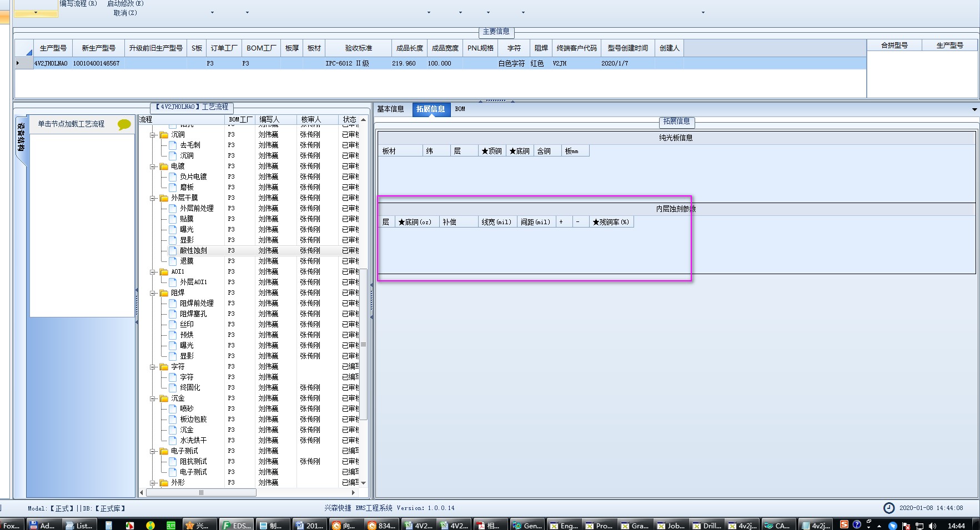Image resolution: width=980 pixels, height=530 pixels.
Task: Click the document icon of 喷砂 step
Action: coord(173,408)
